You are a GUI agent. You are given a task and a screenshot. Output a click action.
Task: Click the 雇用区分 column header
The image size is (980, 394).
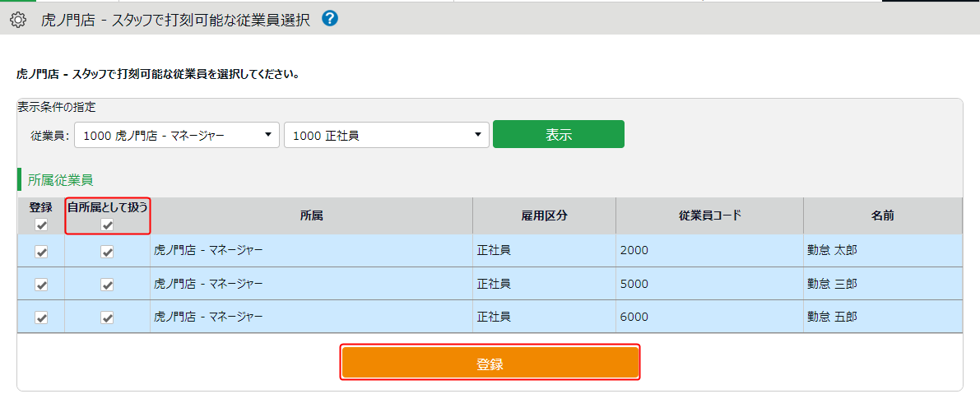tap(544, 216)
